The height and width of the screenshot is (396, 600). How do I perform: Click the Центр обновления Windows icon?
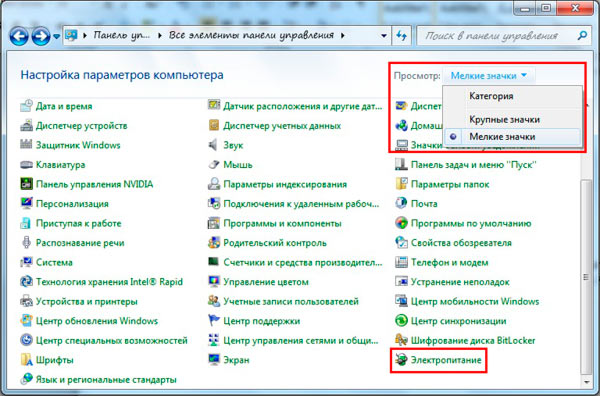point(26,321)
